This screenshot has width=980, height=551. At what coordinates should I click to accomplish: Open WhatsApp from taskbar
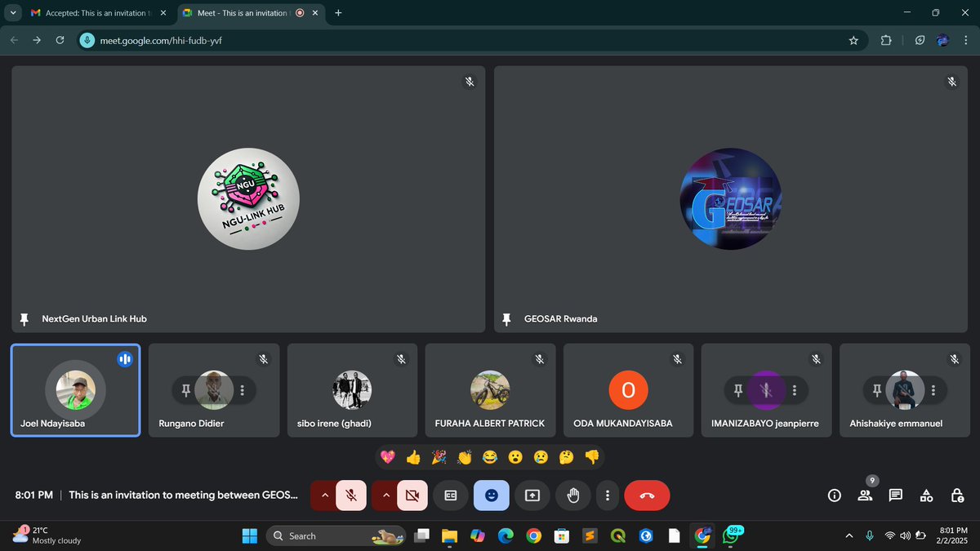pos(732,535)
